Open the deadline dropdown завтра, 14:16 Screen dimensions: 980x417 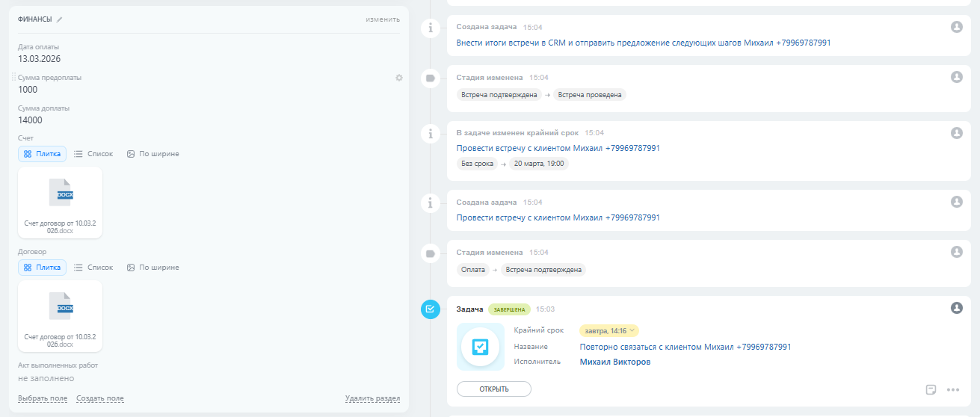608,330
